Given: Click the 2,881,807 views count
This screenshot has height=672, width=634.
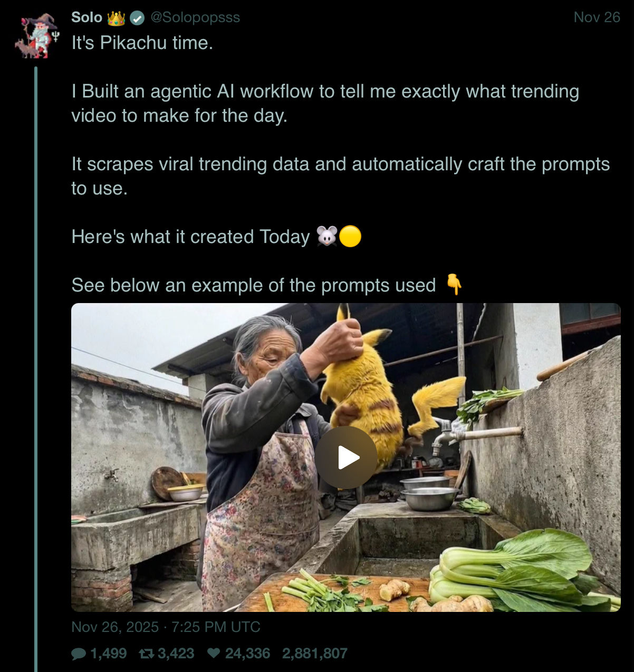Looking at the screenshot, I should [314, 654].
